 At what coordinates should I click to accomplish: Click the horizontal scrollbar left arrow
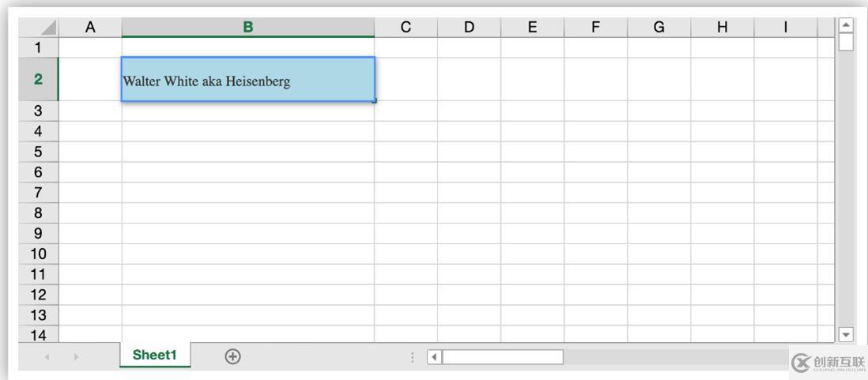click(x=434, y=357)
